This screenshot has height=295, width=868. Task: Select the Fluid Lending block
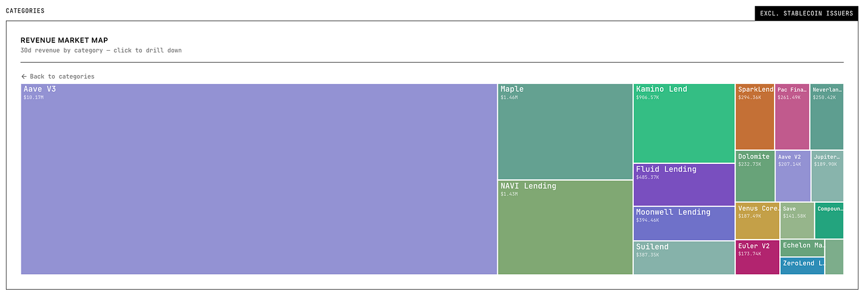(683, 185)
